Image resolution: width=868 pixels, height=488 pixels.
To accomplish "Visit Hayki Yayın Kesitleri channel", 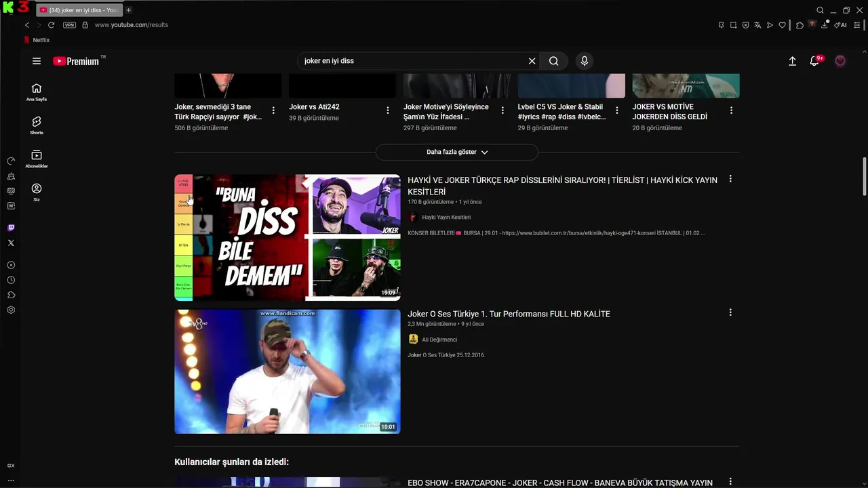I will (446, 217).
